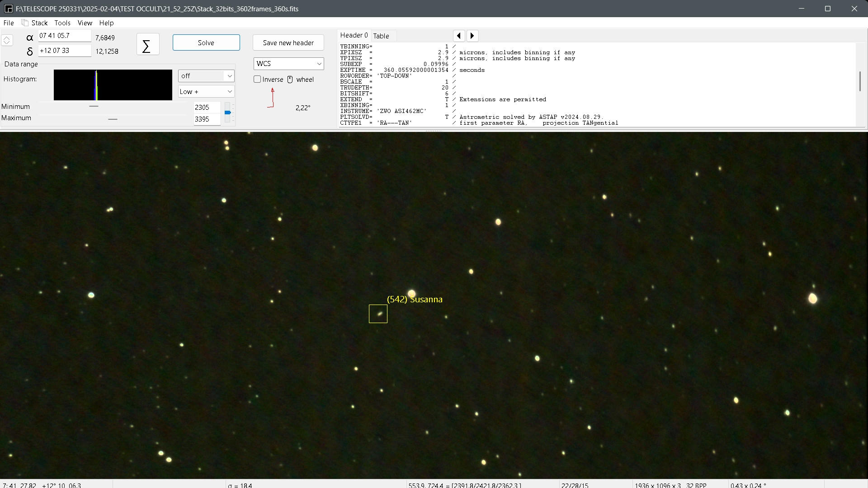This screenshot has width=868, height=488.
Task: Click the right ascension input field
Action: (x=64, y=36)
